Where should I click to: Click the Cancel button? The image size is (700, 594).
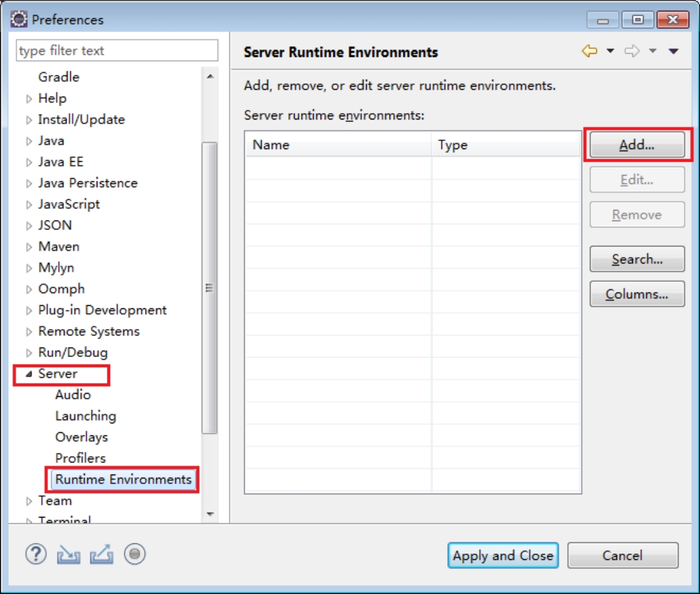(x=623, y=555)
